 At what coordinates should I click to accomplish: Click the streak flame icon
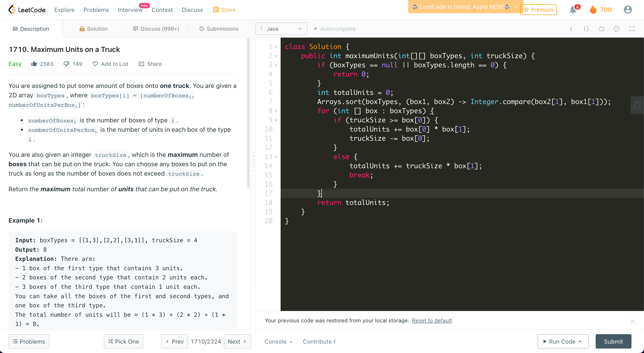pos(593,10)
